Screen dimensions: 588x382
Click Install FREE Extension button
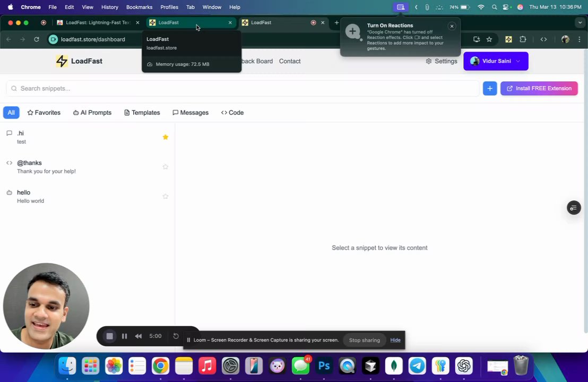(539, 89)
